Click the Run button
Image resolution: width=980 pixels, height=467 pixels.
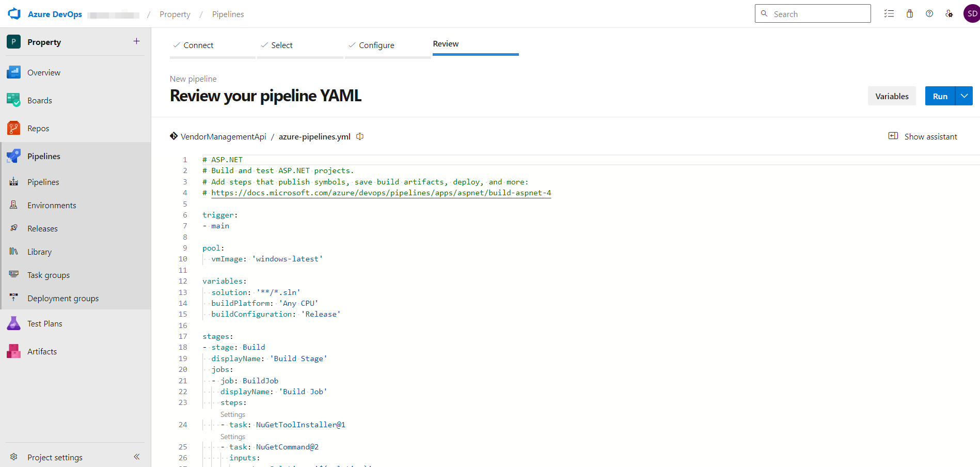click(940, 96)
